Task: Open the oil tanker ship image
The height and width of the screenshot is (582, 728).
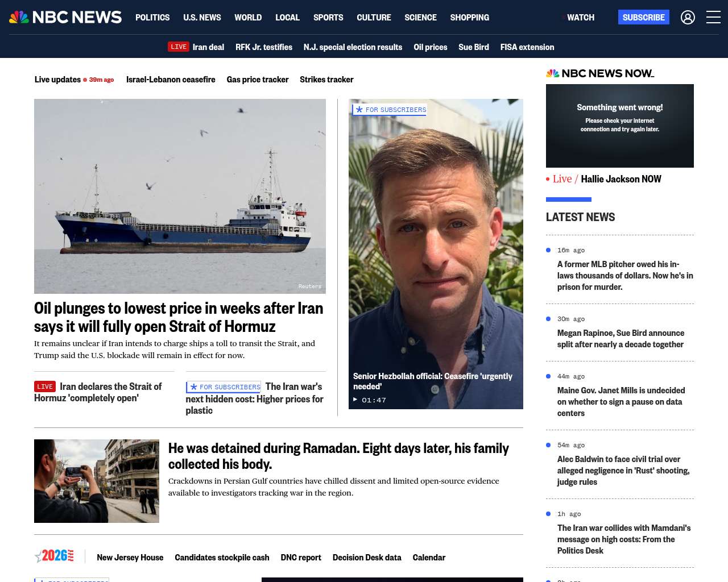Action: tap(180, 196)
